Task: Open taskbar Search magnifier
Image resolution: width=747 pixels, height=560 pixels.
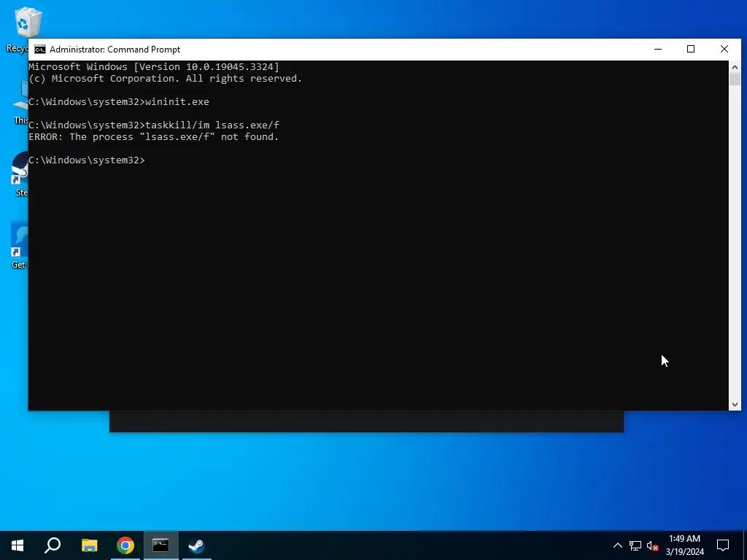Action: pyautogui.click(x=53, y=545)
